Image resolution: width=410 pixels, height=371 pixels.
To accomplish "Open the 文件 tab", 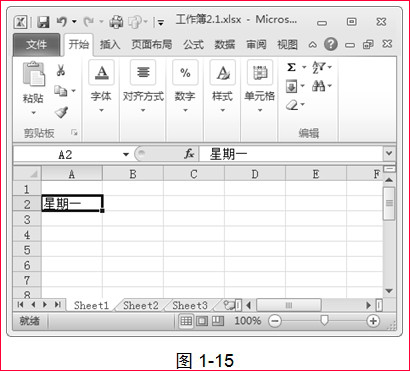I will pyautogui.click(x=37, y=45).
